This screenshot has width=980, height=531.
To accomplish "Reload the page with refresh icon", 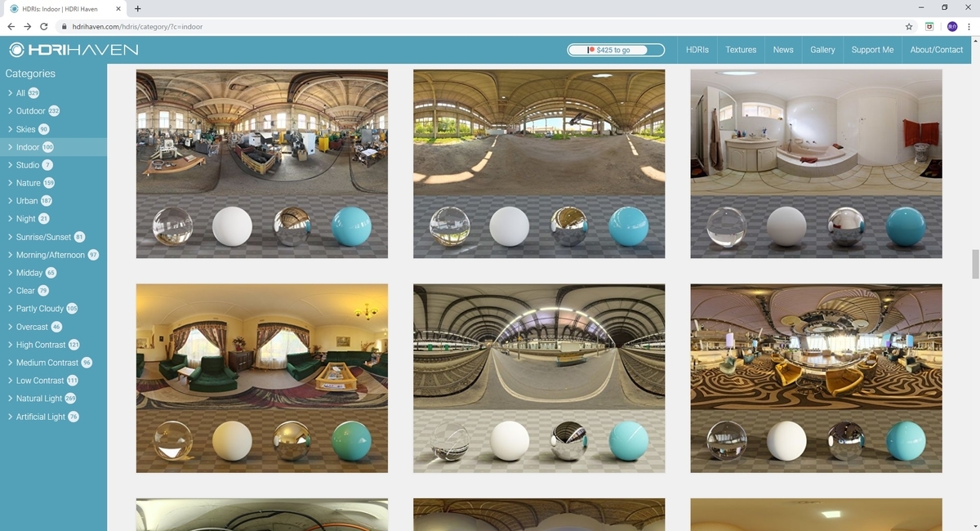I will (x=44, y=26).
